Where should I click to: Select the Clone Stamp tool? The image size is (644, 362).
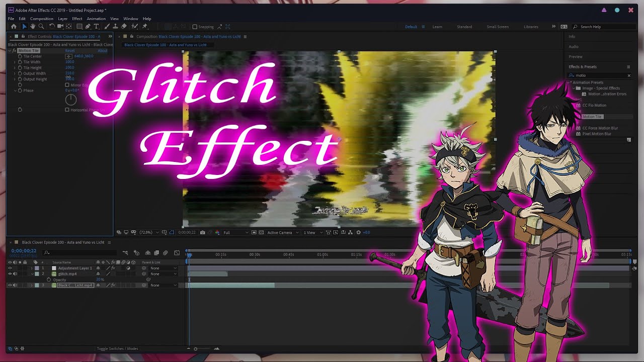(115, 27)
